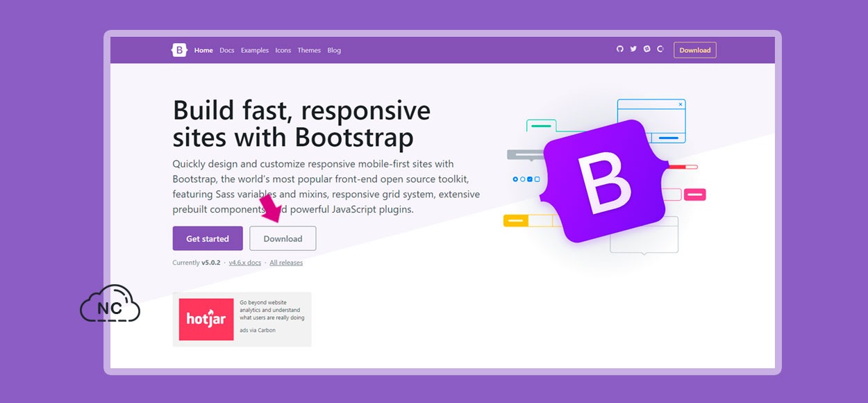This screenshot has width=868, height=403.
Task: Click the hotjar ad logo image
Action: pos(206,320)
